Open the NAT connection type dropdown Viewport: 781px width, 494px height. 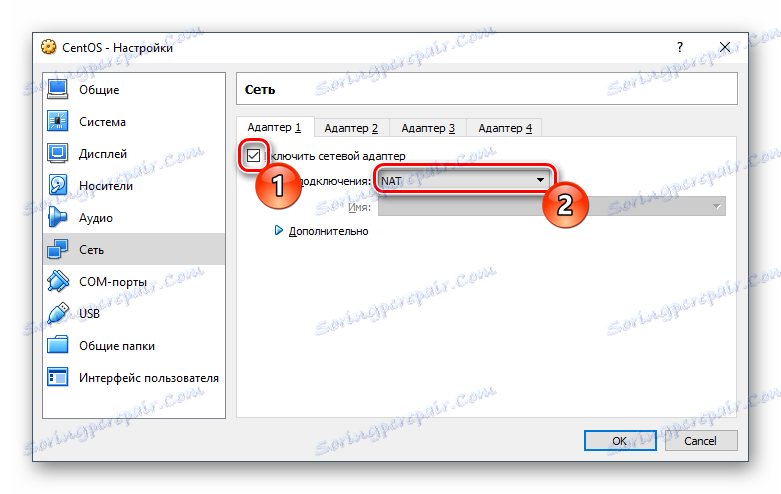pos(463,180)
